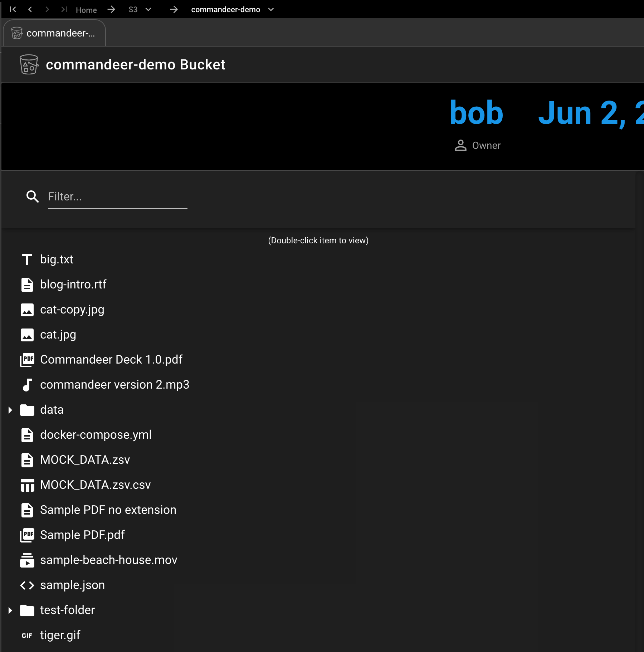
Task: Expand the test-folder tree node
Action: click(10, 610)
